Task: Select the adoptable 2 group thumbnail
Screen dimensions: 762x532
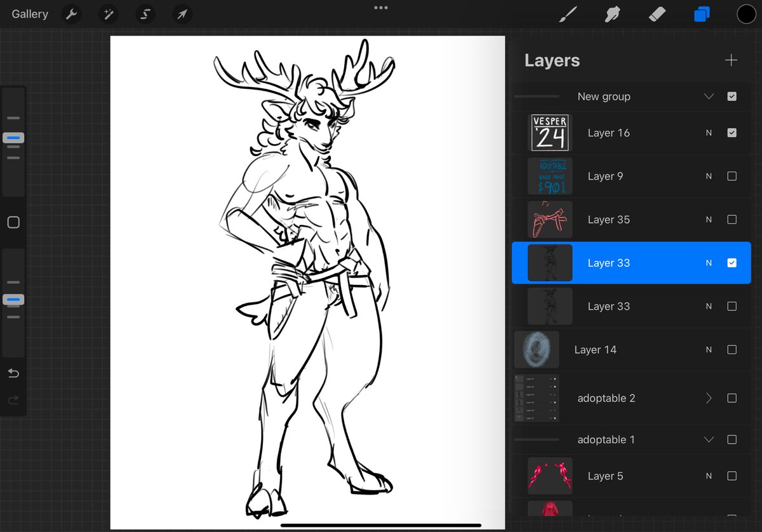Action: coord(537,398)
